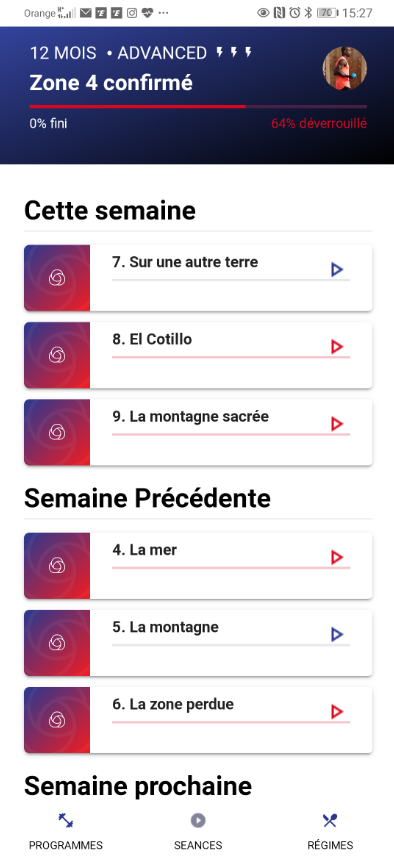Select the 8. El Cotillo title

tap(152, 339)
